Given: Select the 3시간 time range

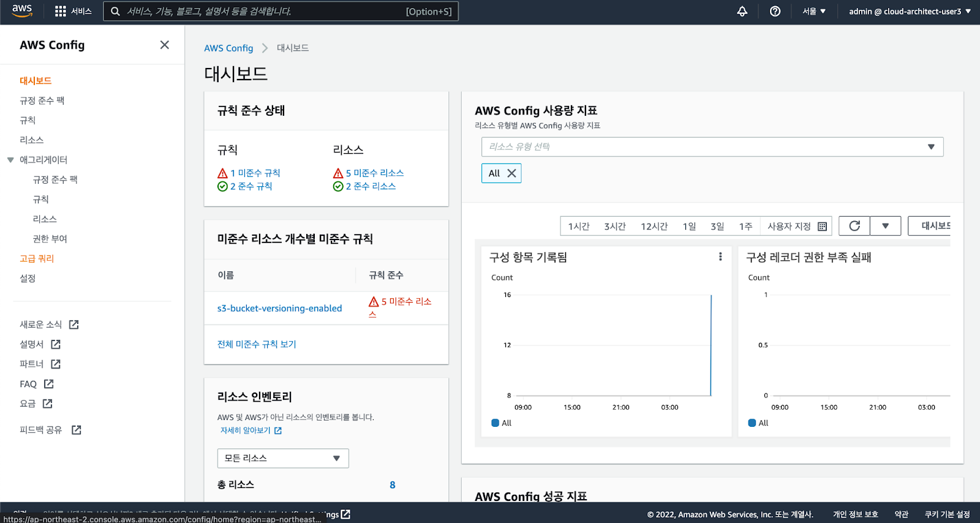Looking at the screenshot, I should 615,227.
